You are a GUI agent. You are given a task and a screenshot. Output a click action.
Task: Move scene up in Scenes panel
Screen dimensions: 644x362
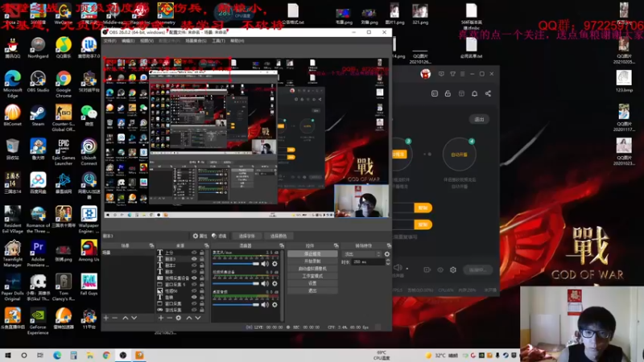[x=126, y=318]
